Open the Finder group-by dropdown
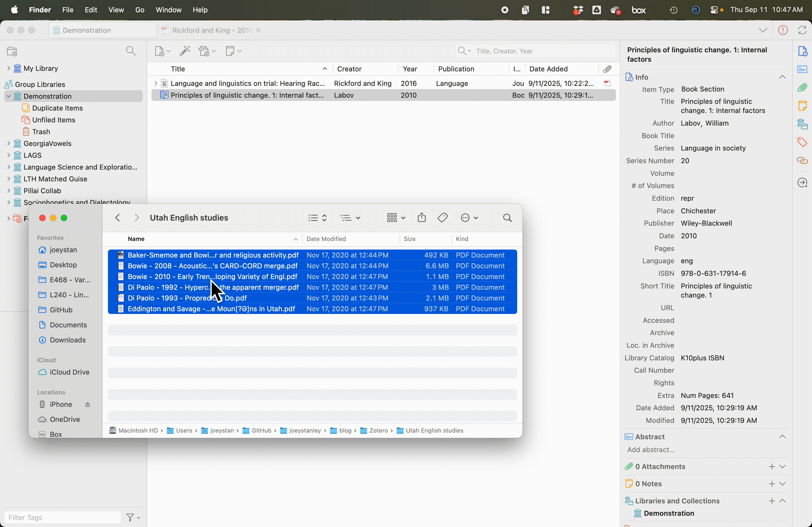This screenshot has height=527, width=812. coord(396,217)
